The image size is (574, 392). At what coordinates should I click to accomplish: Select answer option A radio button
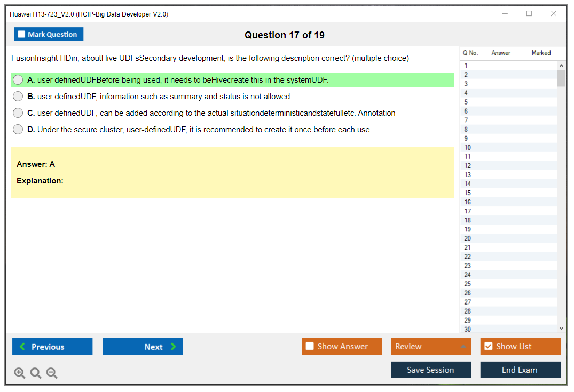(18, 80)
